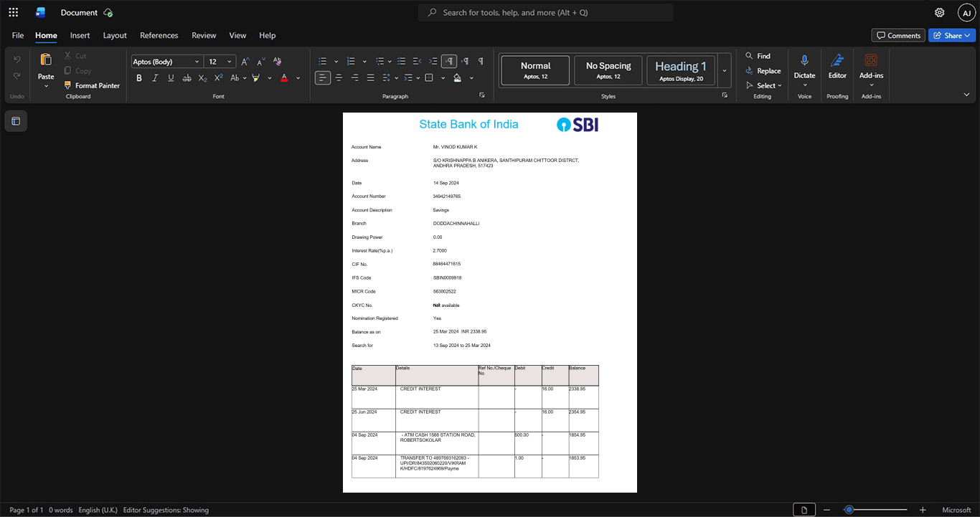Decrease font size with shrink icon
The image size is (980, 517).
click(x=261, y=62)
